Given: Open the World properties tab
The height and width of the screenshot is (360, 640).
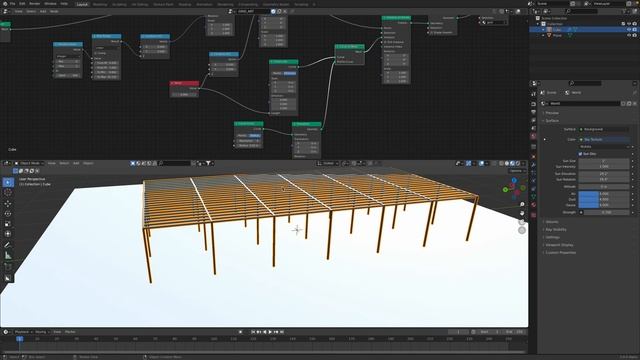Looking at the screenshot, I should (533, 136).
